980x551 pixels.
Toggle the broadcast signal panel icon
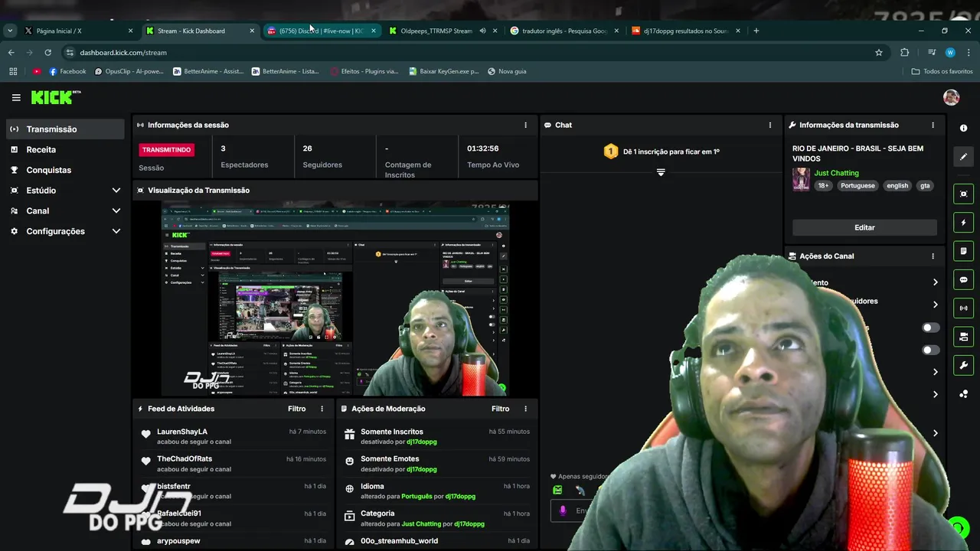tap(963, 308)
